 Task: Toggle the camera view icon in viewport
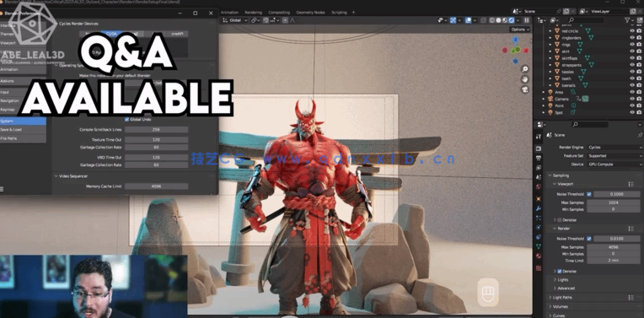tap(525, 89)
